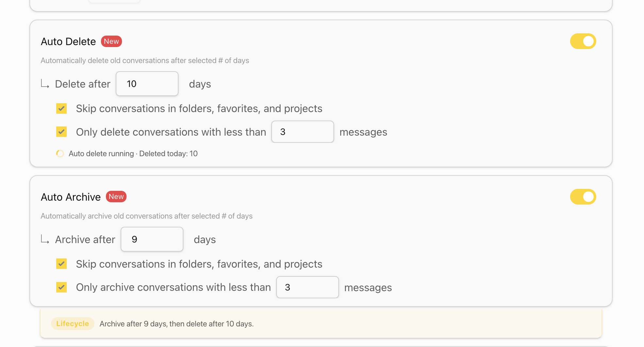Click the Auto Delete section heading
This screenshot has width=644, height=347.
[x=68, y=41]
